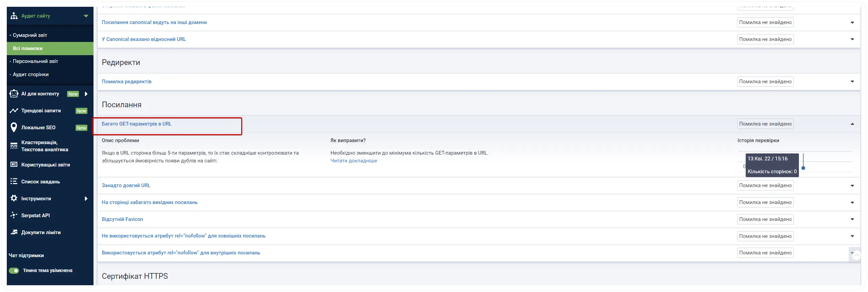Open Докупити ліміти menu section
The image size is (868, 292).
(41, 232)
